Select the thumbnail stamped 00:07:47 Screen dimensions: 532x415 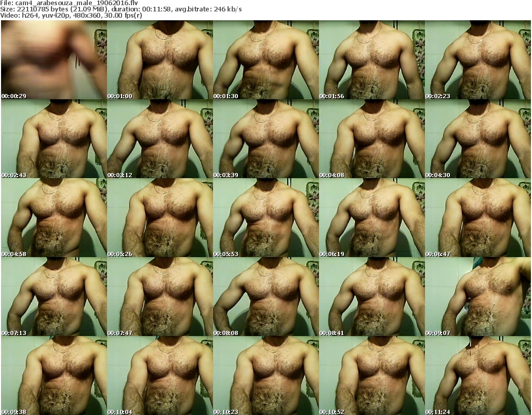[160, 297]
